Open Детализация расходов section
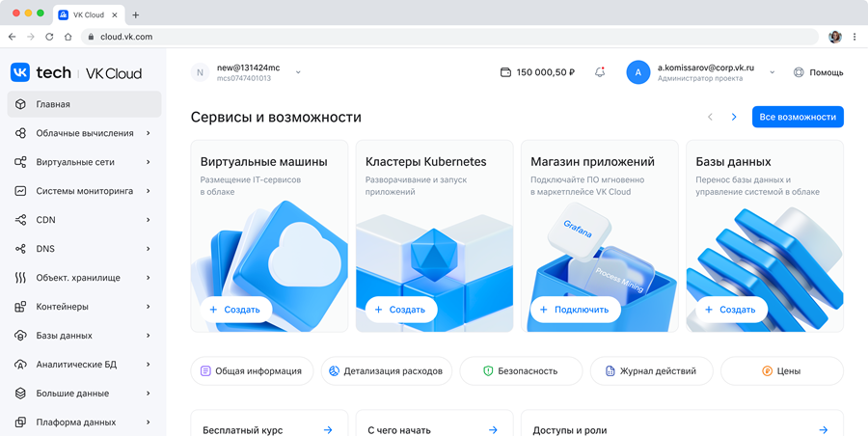 387,371
